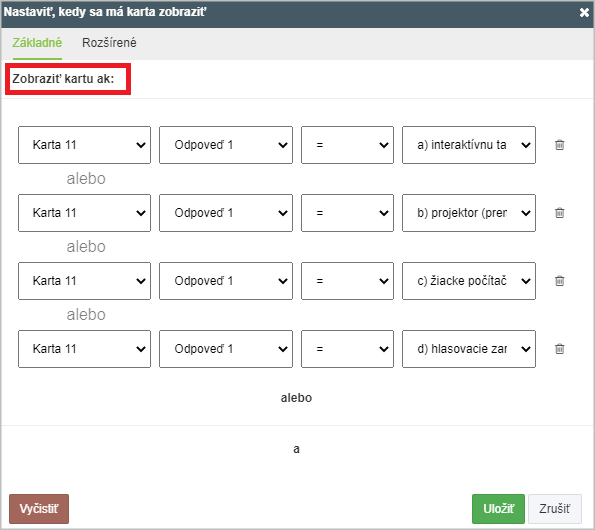Delete the condition row for a) interaktívnu ta
Image resolution: width=595 pixels, height=530 pixels.
pyautogui.click(x=559, y=145)
